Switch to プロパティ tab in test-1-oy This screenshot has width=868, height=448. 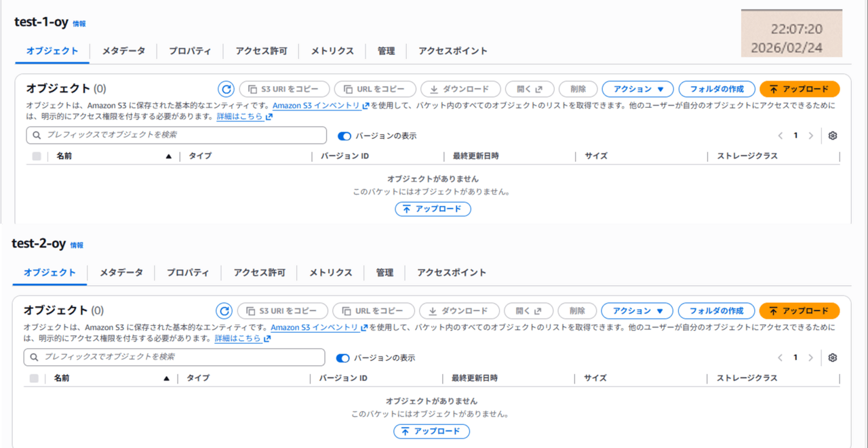point(190,51)
